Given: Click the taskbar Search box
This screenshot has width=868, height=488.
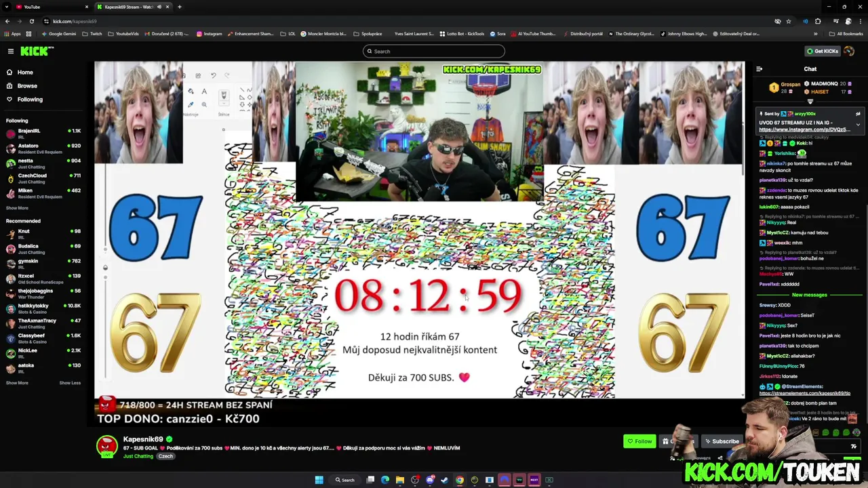Looking at the screenshot, I should [x=344, y=480].
